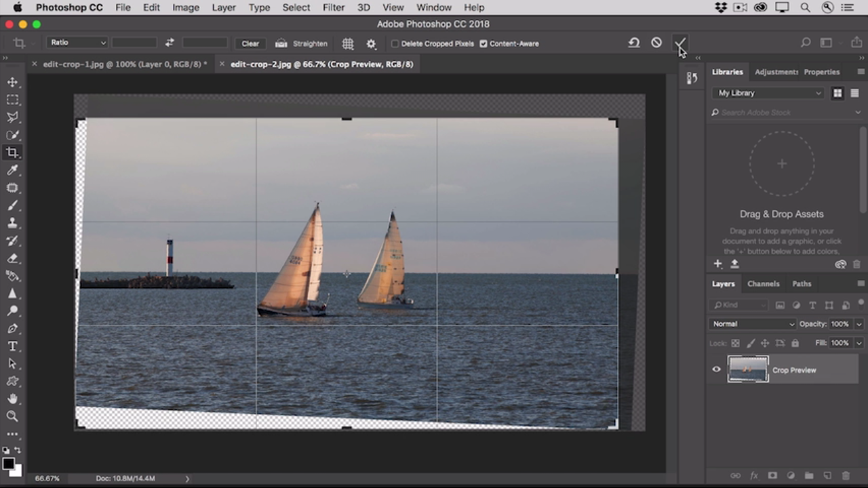Cancel the crop operation
Image resolution: width=868 pixels, height=488 pixels.
(656, 43)
